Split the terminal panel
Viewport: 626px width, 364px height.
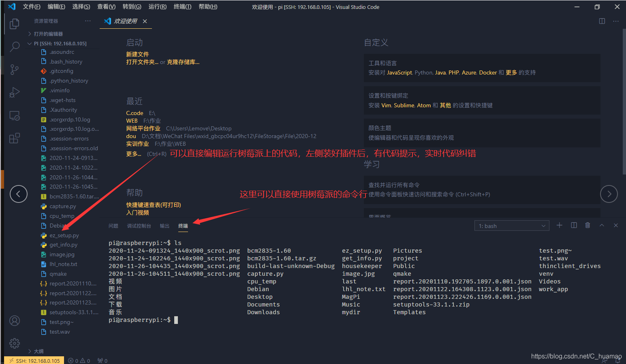tap(574, 225)
